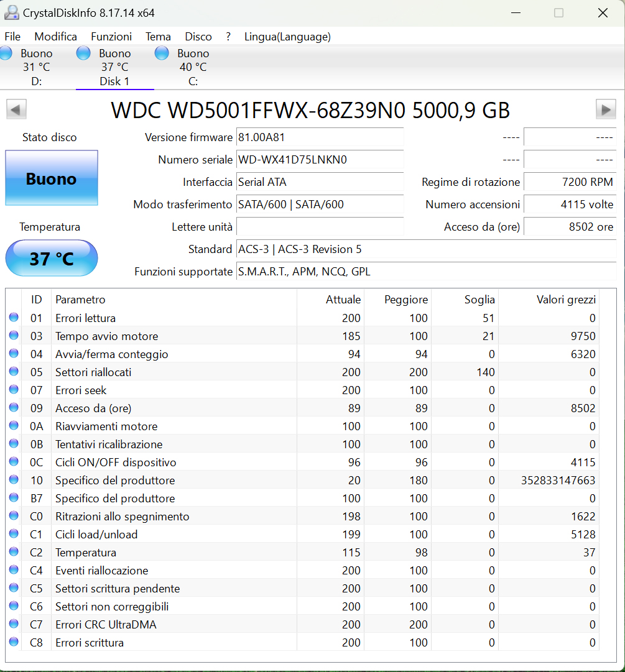Click the status orb for Disk 1
625x672 pixels.
[83, 53]
